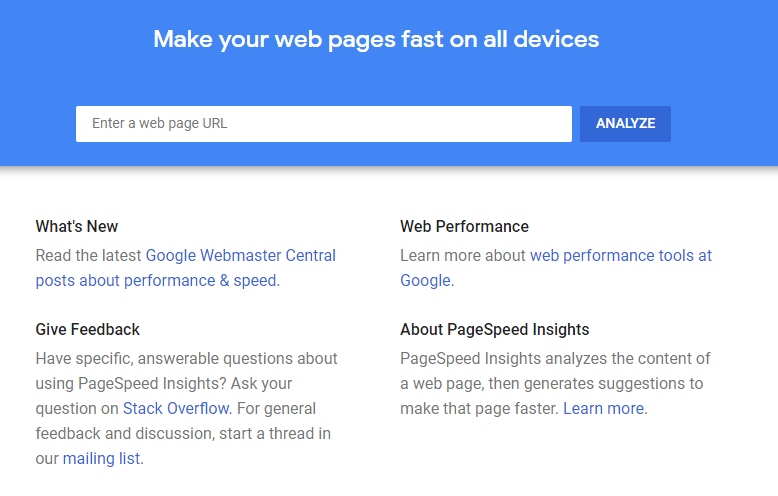Open the mailing list link
Viewport: 778px width, 496px height.
(101, 459)
